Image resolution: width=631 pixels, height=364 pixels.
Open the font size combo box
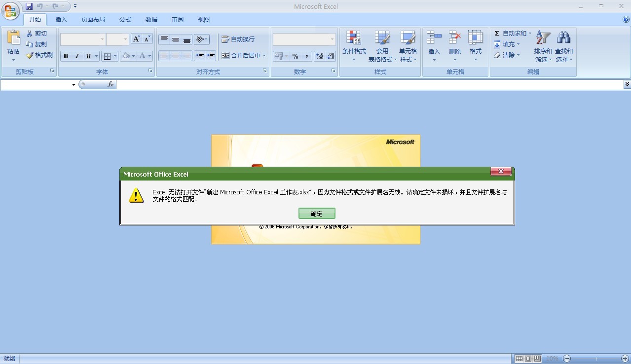[117, 39]
